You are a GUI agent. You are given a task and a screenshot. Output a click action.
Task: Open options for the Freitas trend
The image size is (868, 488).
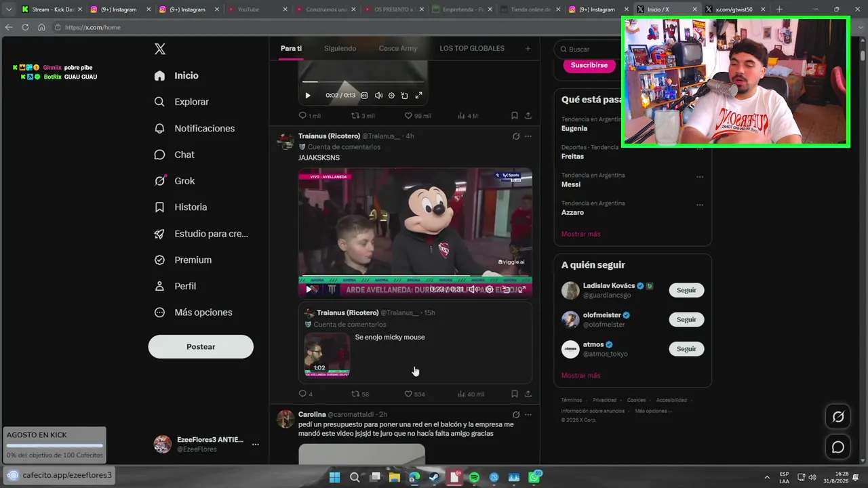coord(700,148)
